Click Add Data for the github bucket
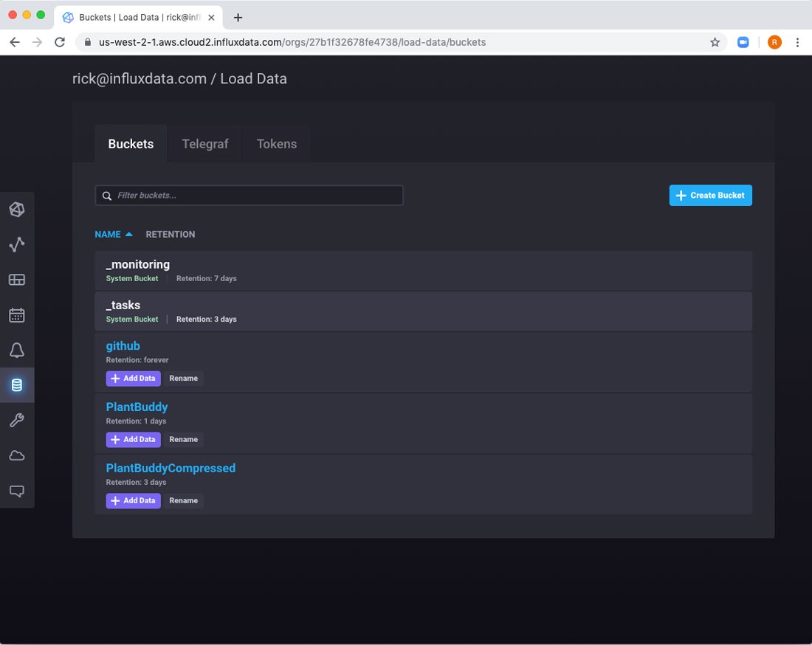The width and height of the screenshot is (812, 645). click(133, 378)
